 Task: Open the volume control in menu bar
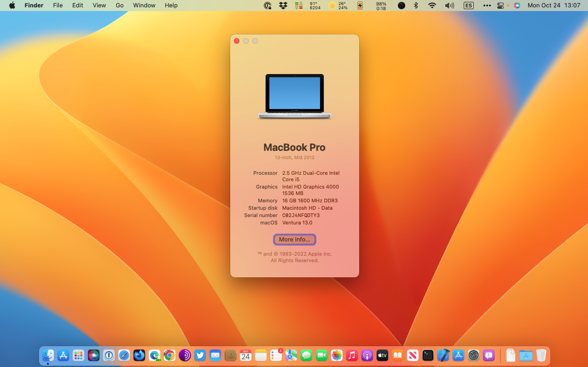(449, 6)
